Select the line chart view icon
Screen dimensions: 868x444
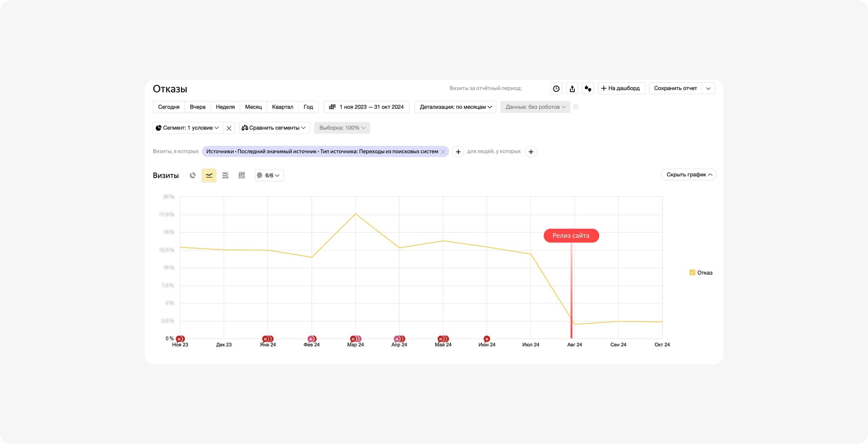209,176
